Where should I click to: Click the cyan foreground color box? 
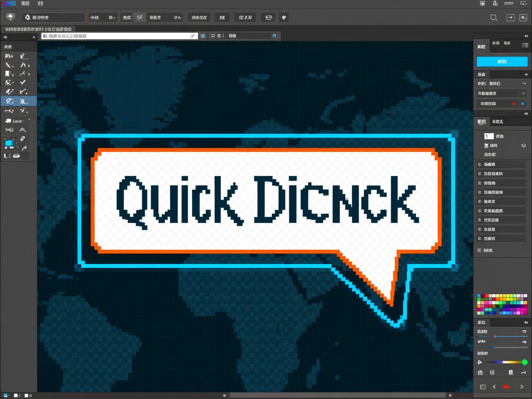(9, 143)
